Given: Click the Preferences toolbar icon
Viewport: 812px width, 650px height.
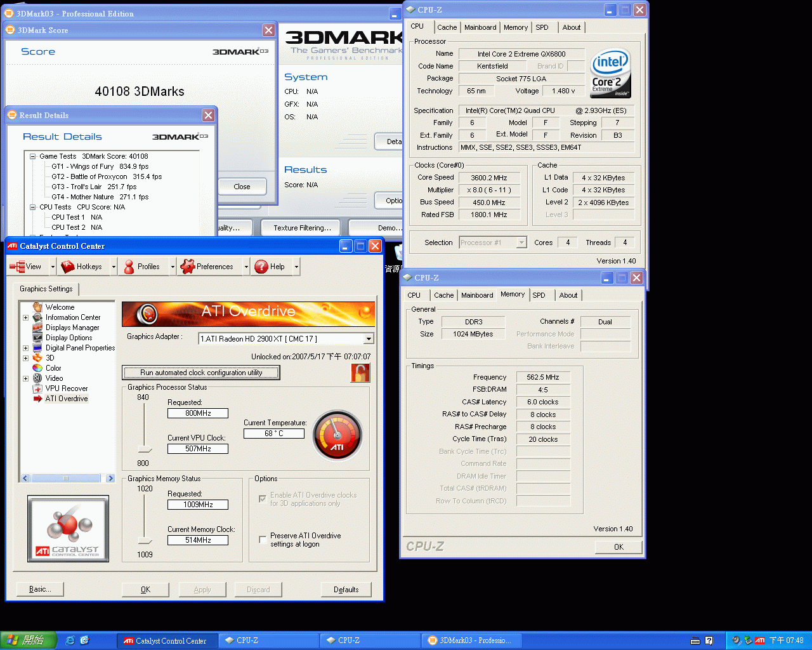Looking at the screenshot, I should click(x=187, y=267).
